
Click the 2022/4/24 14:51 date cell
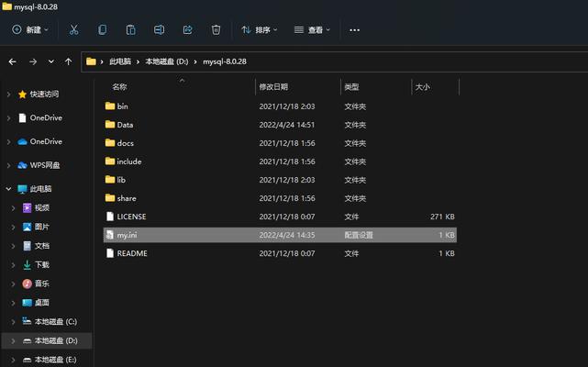pos(287,125)
